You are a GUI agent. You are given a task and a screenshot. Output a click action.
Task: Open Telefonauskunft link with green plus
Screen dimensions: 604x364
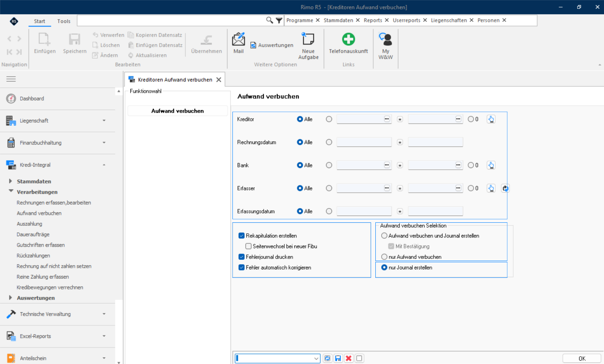tap(348, 43)
